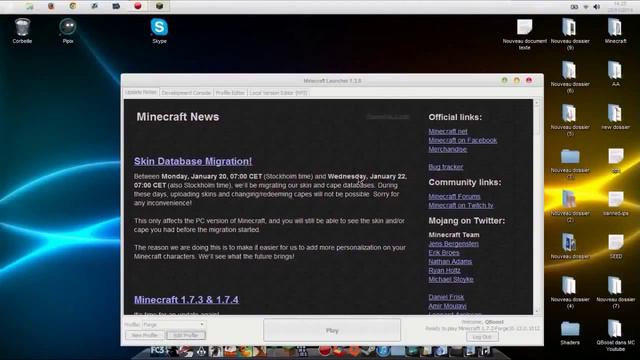
Task: Open the Minecraft 1.7.3 & 1.7.4 headline link
Action: (x=187, y=300)
